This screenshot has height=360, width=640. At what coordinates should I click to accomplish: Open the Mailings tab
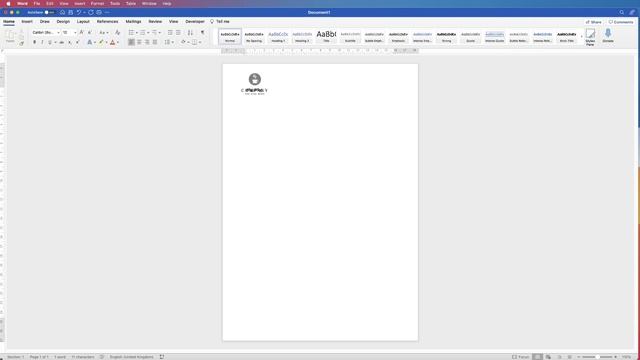click(x=133, y=21)
